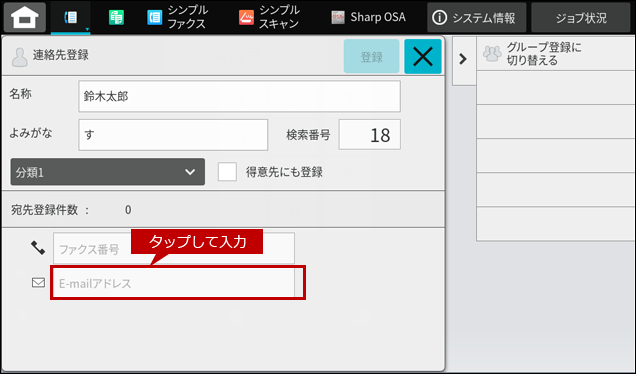The height and width of the screenshot is (374, 636).
Task: Click the info icon in システム情報
Action: click(x=439, y=17)
